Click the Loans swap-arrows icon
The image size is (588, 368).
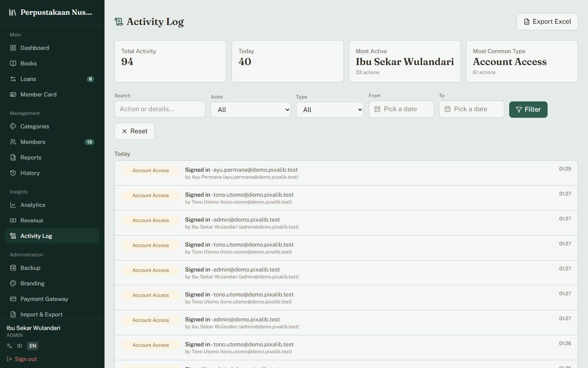pos(13,79)
